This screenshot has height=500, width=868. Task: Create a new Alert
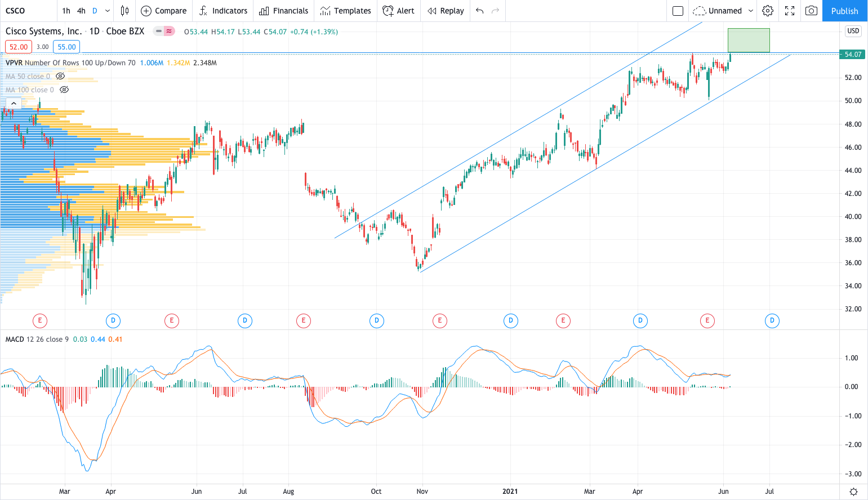(x=398, y=11)
